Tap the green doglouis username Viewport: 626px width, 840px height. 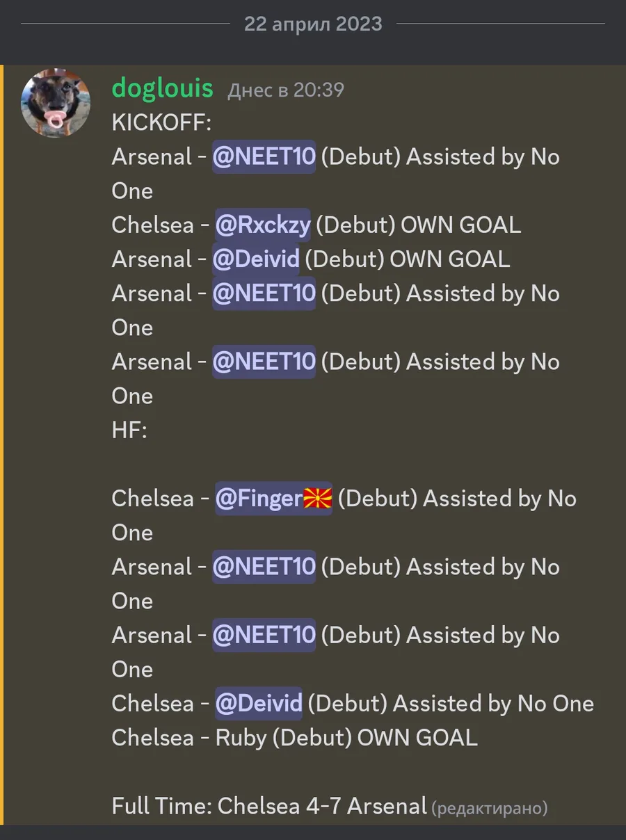(162, 88)
